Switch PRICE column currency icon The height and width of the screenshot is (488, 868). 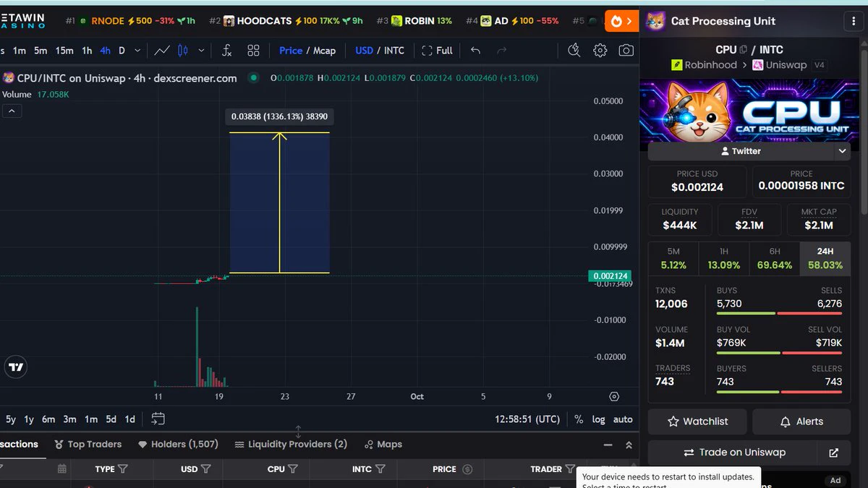pyautogui.click(x=467, y=469)
